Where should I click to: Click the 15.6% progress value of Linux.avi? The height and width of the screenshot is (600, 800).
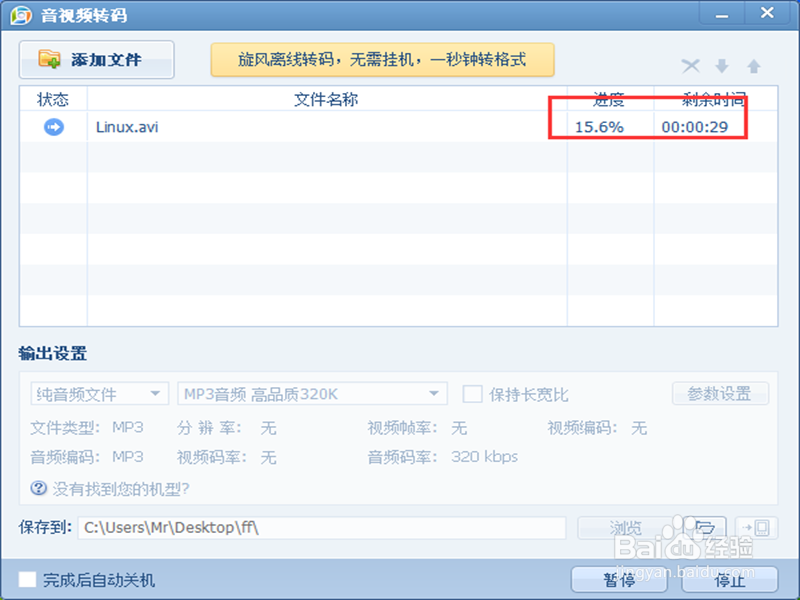[598, 127]
